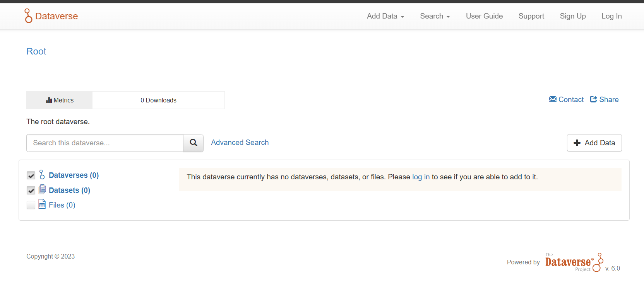Viewport: 644px width, 286px height.
Task: Click the Dataverse logo icon in header
Action: pos(28,16)
